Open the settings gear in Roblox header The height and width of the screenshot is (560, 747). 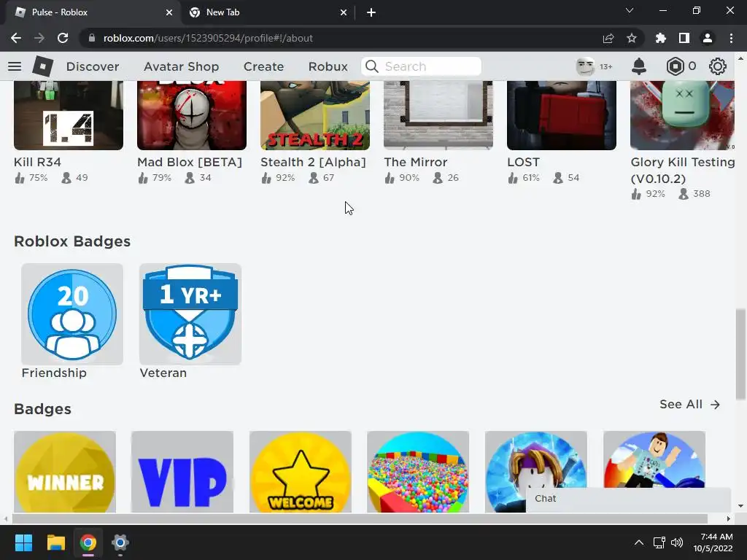[718, 66]
